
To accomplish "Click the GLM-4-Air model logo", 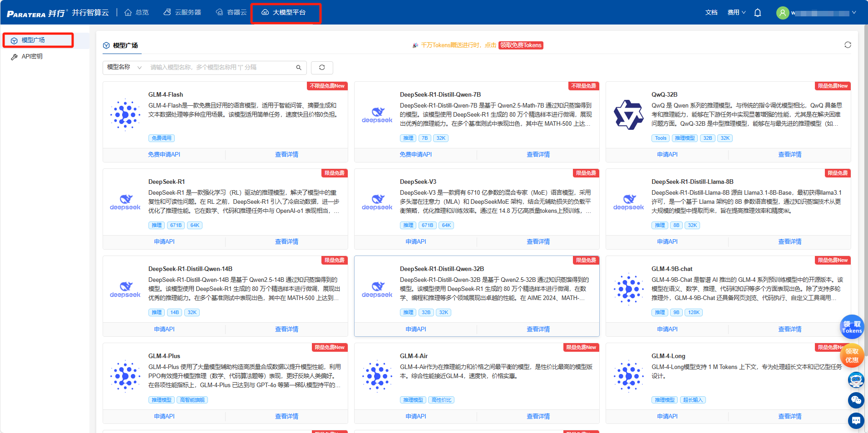I will click(x=377, y=376).
